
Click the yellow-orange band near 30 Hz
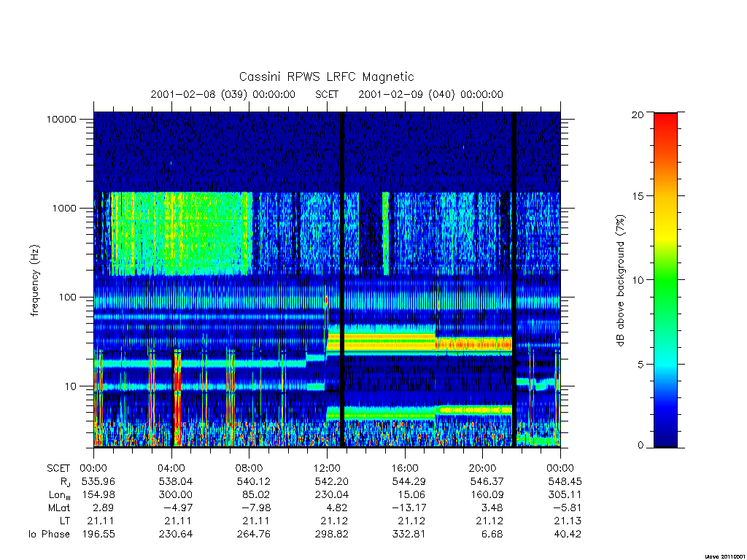(x=419, y=343)
